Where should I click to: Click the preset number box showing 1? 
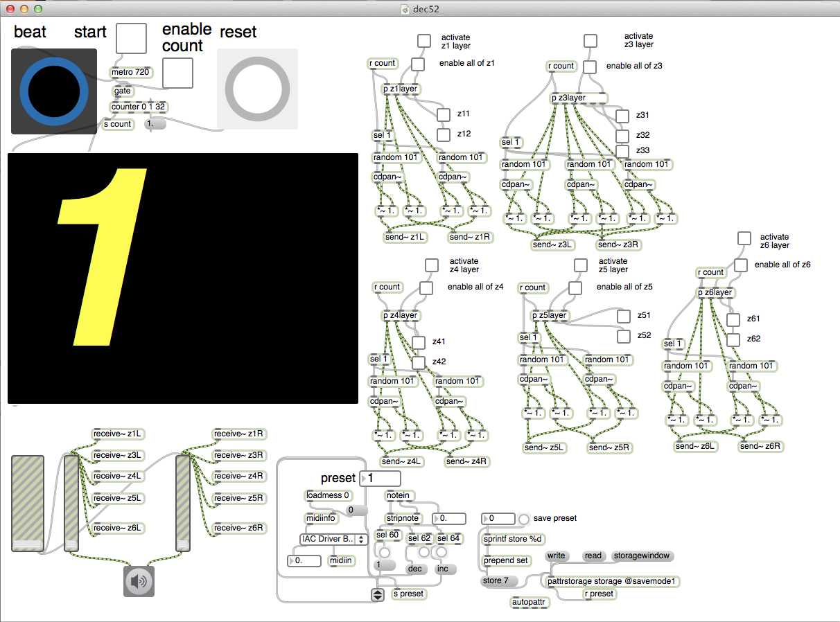coord(380,478)
